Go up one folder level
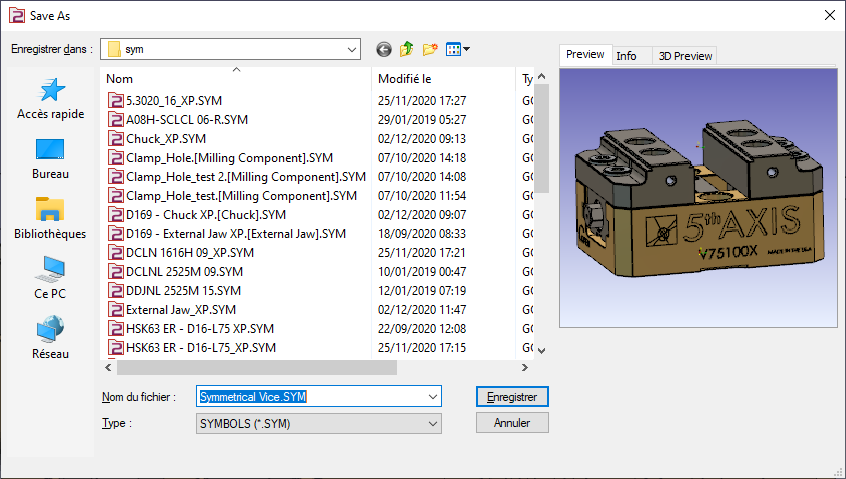 tap(407, 49)
